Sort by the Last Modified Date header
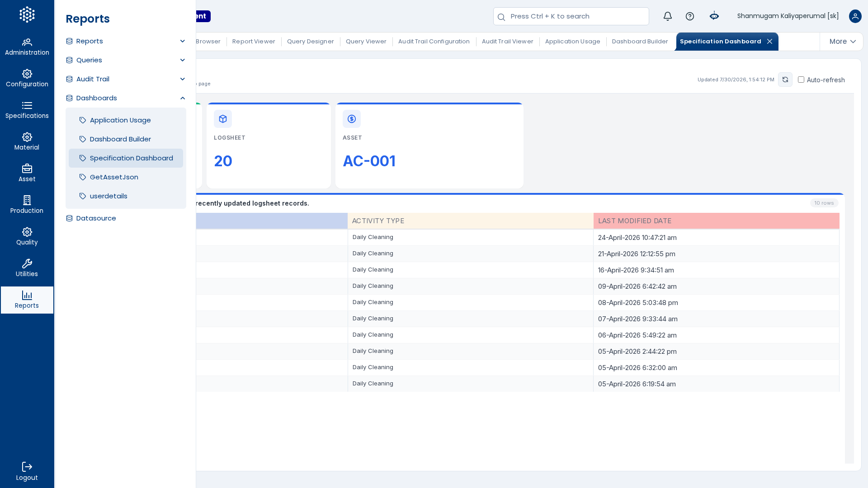The height and width of the screenshot is (488, 868). tap(717, 221)
